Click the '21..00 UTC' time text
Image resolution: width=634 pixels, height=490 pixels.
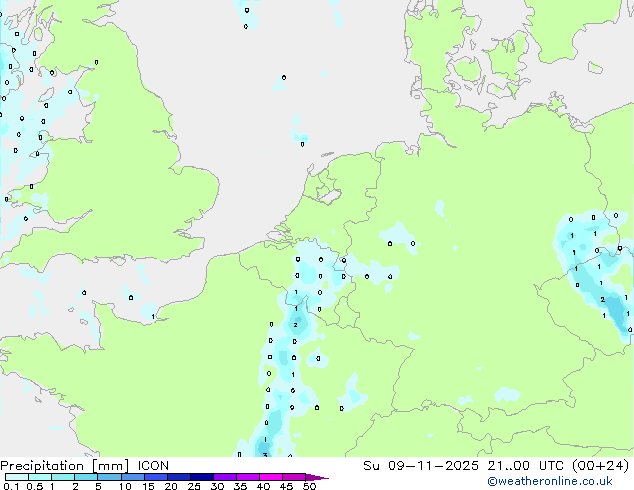point(524,466)
